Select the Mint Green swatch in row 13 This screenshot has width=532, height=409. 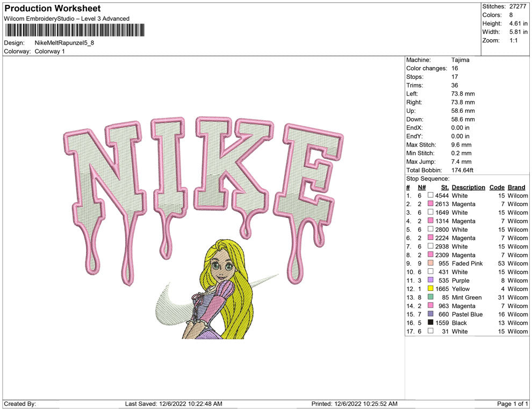(430, 297)
